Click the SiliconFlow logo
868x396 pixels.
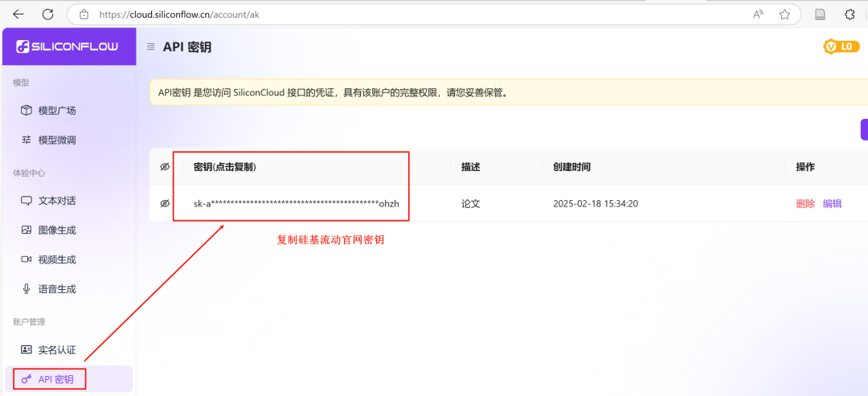67,47
